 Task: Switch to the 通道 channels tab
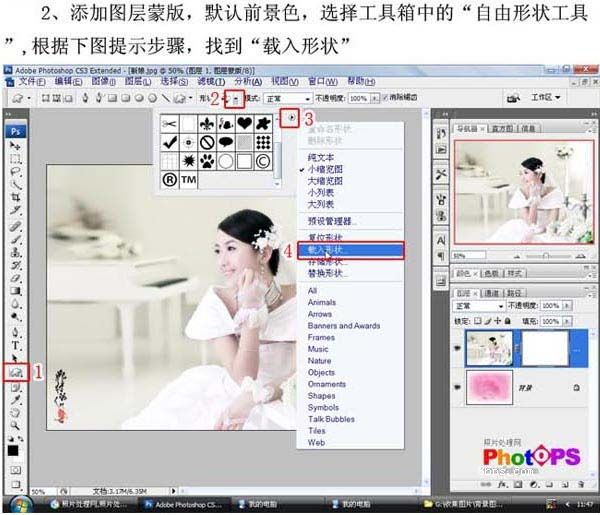tap(491, 293)
